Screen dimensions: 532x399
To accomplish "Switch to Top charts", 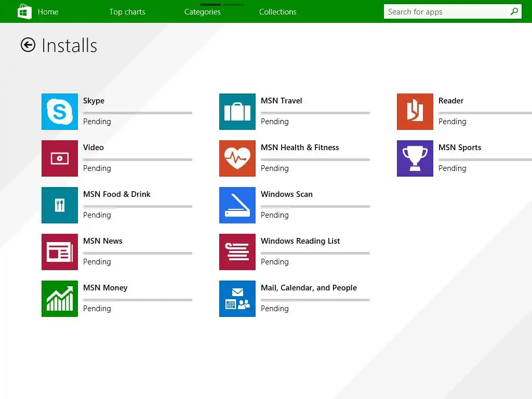I will (x=127, y=12).
